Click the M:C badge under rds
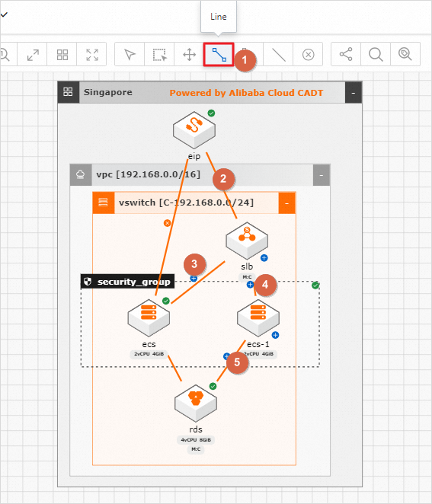Image resolution: width=432 pixels, height=504 pixels. [196, 449]
